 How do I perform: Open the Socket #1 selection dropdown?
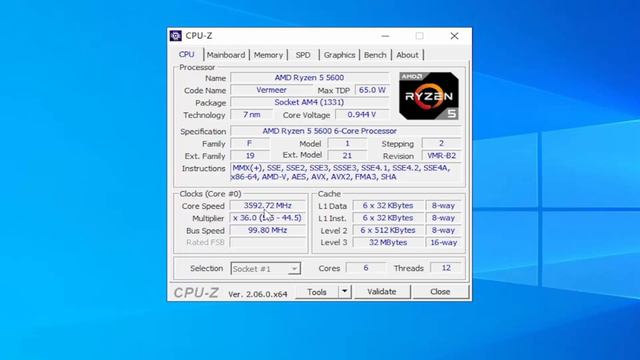pos(266,269)
